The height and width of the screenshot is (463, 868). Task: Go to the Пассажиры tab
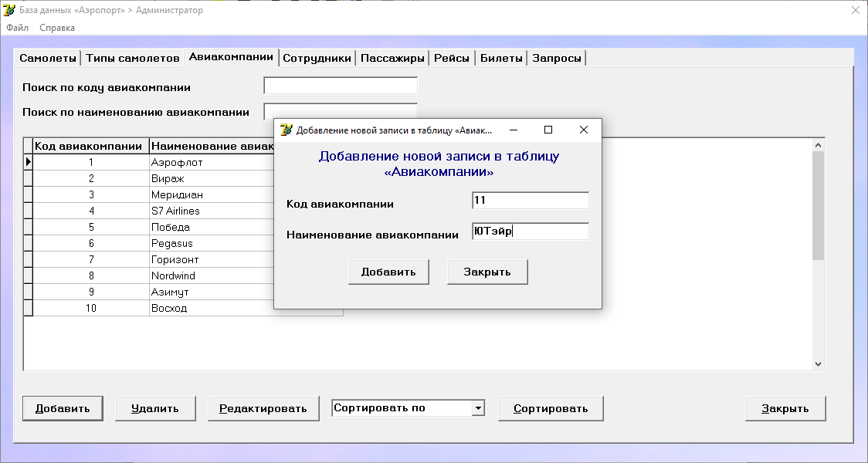coord(392,58)
